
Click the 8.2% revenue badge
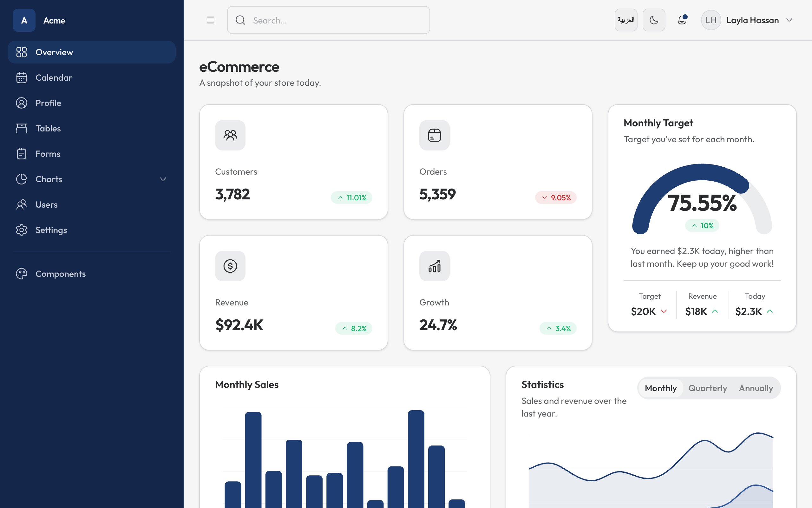(354, 328)
